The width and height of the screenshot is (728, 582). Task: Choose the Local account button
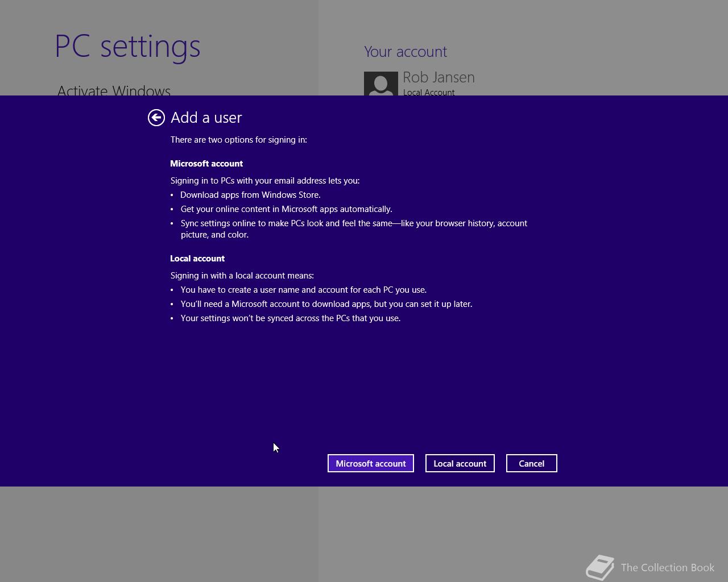pyautogui.click(x=460, y=463)
